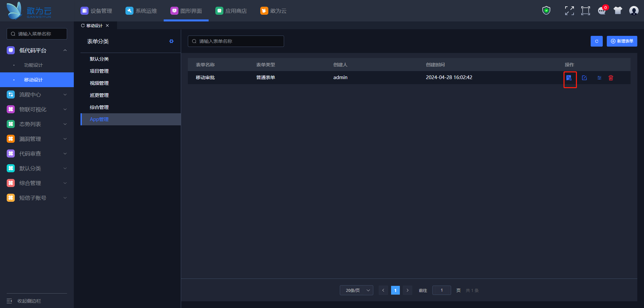Click the user avatar icon

[634, 11]
